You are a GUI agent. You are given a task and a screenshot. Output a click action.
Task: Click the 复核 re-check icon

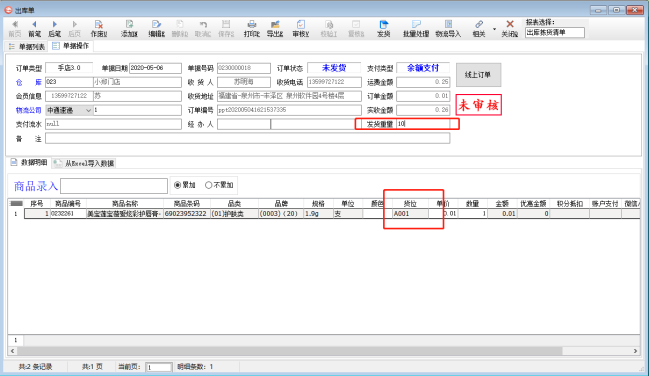click(356, 29)
